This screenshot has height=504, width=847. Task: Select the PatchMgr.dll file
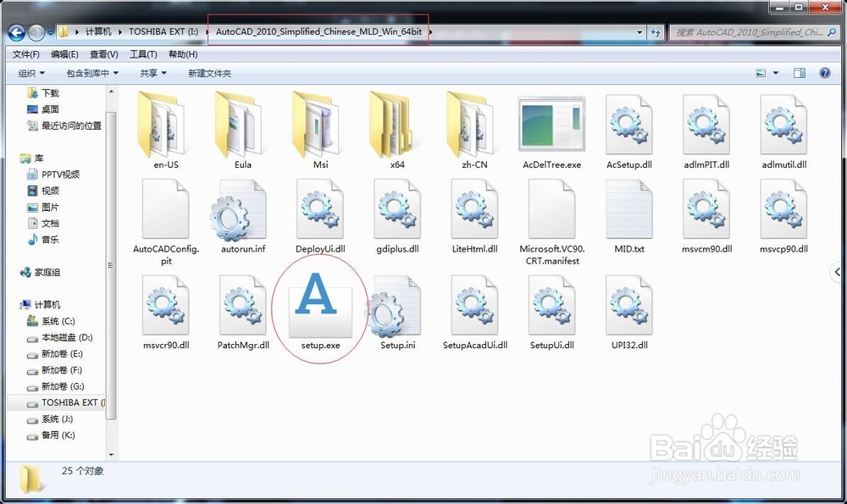[242, 313]
